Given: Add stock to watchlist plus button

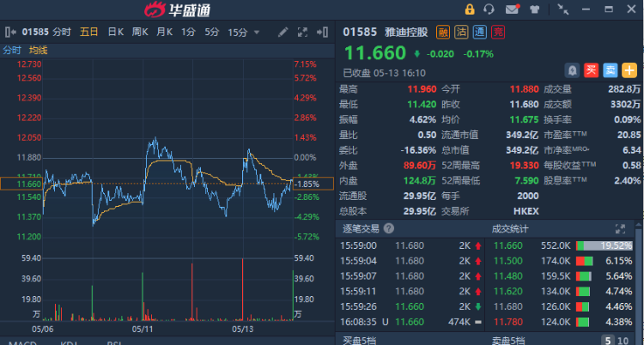Looking at the screenshot, I should point(629,70).
